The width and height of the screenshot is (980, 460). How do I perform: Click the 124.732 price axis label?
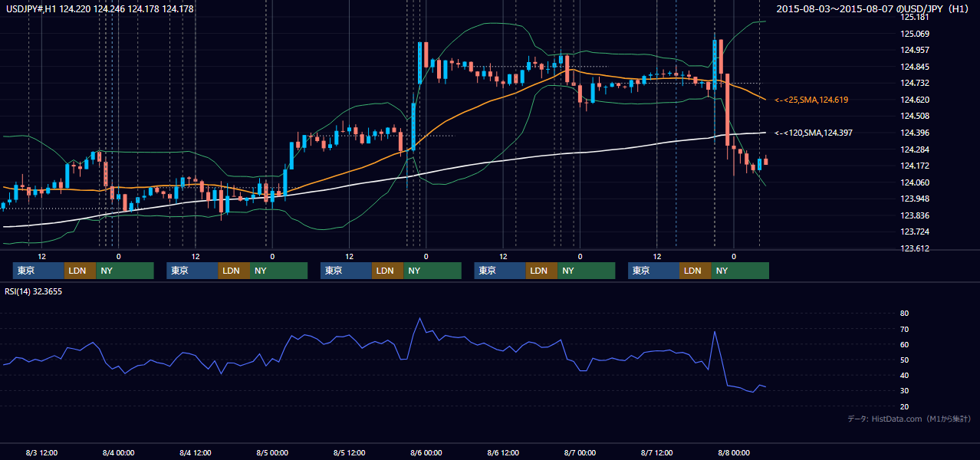pyautogui.click(x=915, y=83)
